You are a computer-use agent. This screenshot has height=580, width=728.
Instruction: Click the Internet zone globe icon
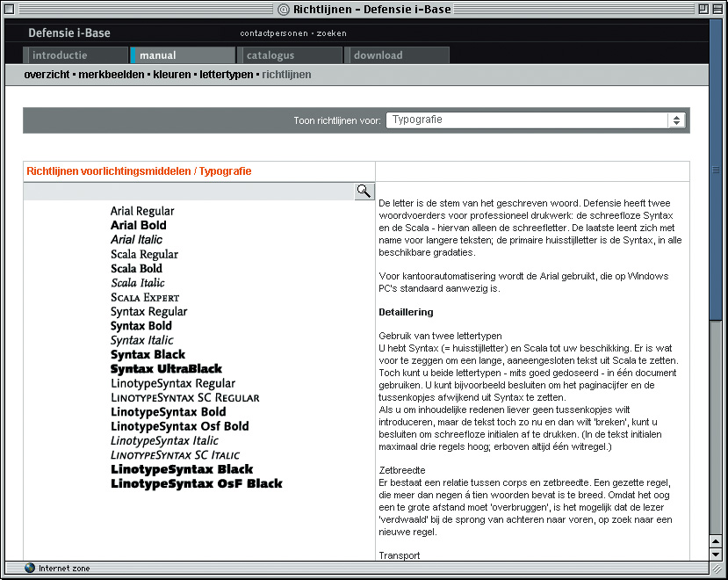[x=30, y=568]
